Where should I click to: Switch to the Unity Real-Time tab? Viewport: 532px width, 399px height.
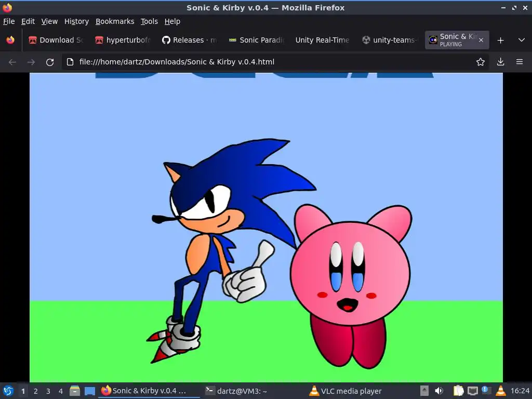322,40
